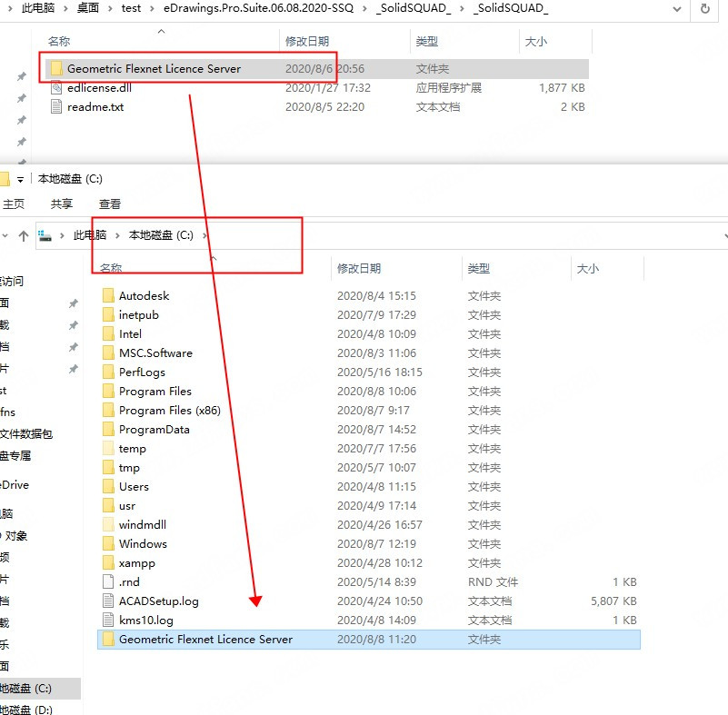
Task: Sort top window by 修改日期 column
Action: coord(307,42)
